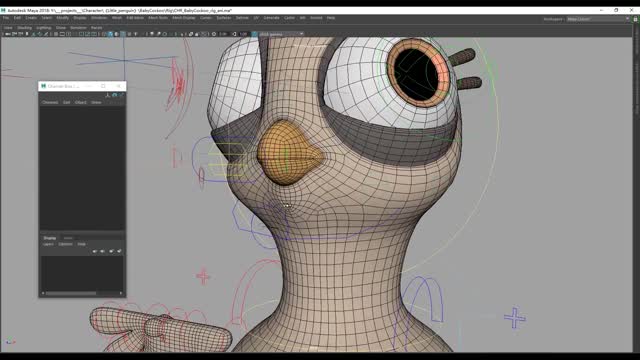Open the sRGB gamma view transform dropdown

(281, 34)
